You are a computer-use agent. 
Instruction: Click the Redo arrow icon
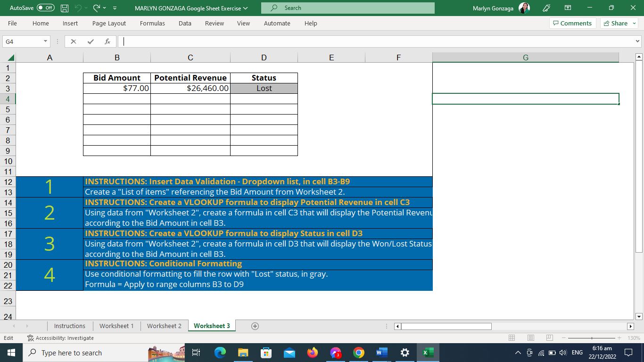(x=97, y=8)
